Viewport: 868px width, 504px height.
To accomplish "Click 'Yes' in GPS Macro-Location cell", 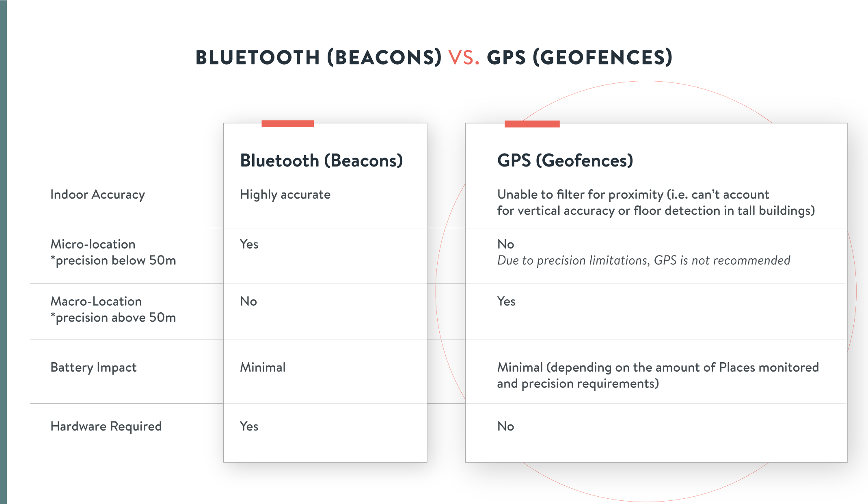I will pos(506,301).
